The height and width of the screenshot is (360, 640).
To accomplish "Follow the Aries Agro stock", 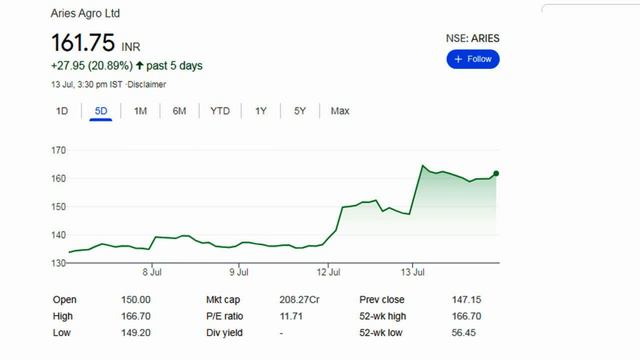I will tap(473, 59).
